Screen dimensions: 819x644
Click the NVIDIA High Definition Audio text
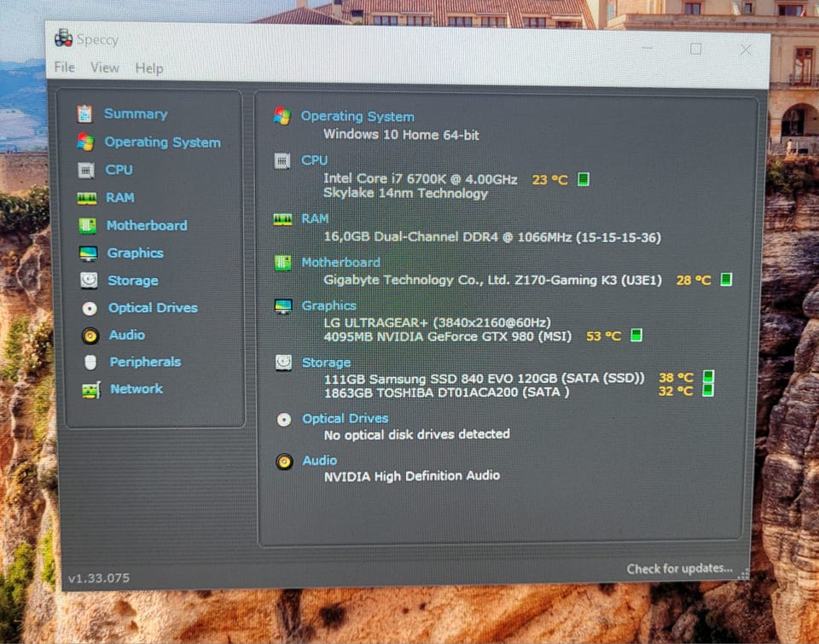[412, 476]
